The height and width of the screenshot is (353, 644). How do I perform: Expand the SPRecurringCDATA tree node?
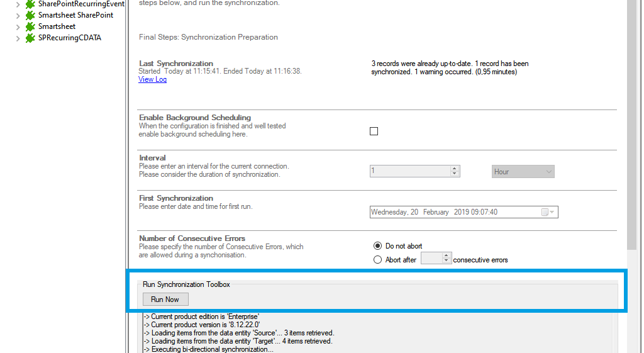(18, 38)
